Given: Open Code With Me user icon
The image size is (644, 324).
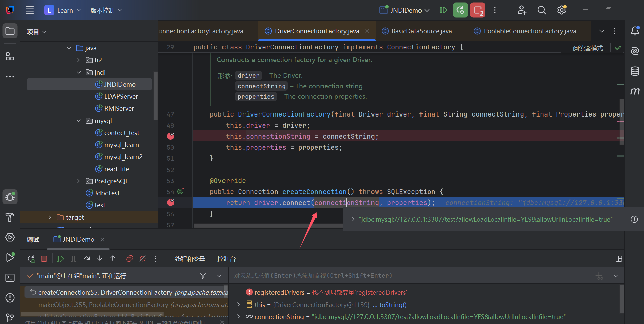Looking at the screenshot, I should tap(522, 10).
